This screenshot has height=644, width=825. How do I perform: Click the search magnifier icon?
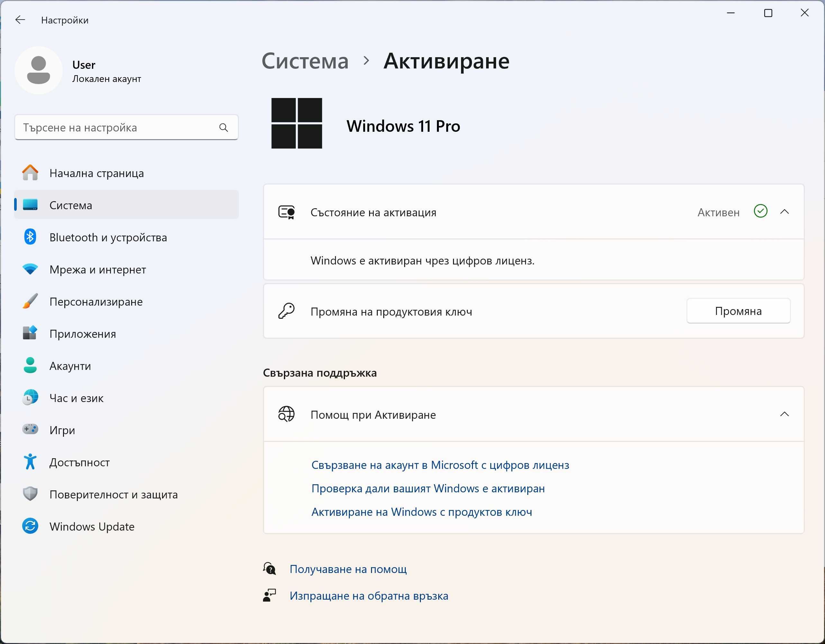tap(224, 128)
